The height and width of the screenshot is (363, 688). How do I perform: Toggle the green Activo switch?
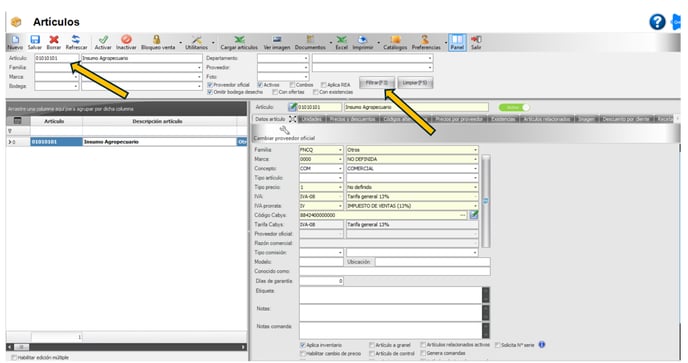click(x=514, y=107)
